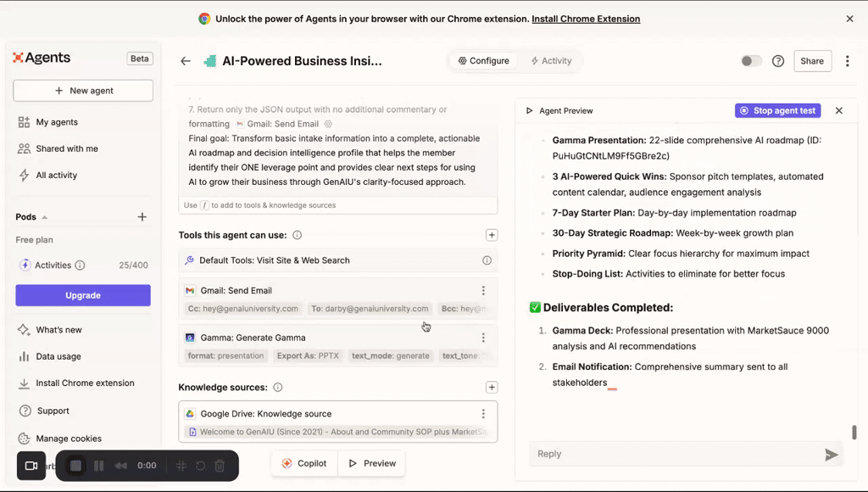Toggle the agent on/off switch
Image resolution: width=868 pixels, height=492 pixels.
pos(751,61)
